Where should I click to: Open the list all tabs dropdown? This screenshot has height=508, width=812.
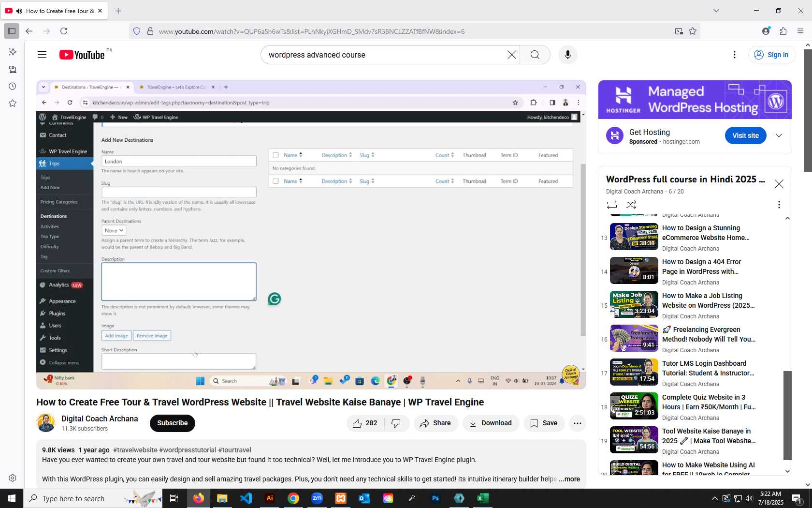pyautogui.click(x=716, y=11)
